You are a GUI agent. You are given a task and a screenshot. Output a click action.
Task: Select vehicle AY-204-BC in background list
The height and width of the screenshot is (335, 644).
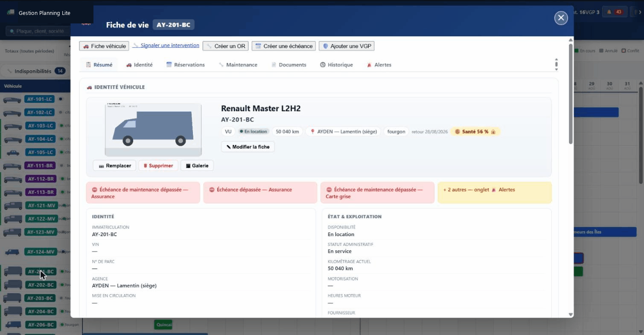[40, 311]
